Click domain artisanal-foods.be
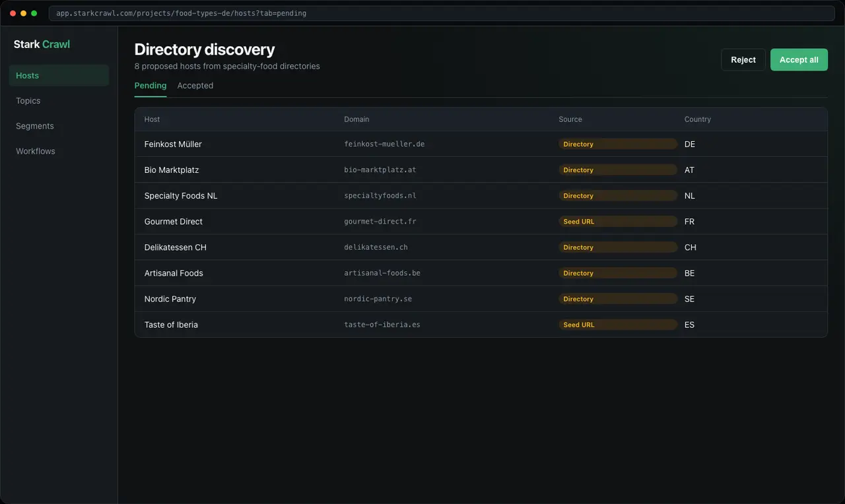The width and height of the screenshot is (845, 504). click(382, 272)
